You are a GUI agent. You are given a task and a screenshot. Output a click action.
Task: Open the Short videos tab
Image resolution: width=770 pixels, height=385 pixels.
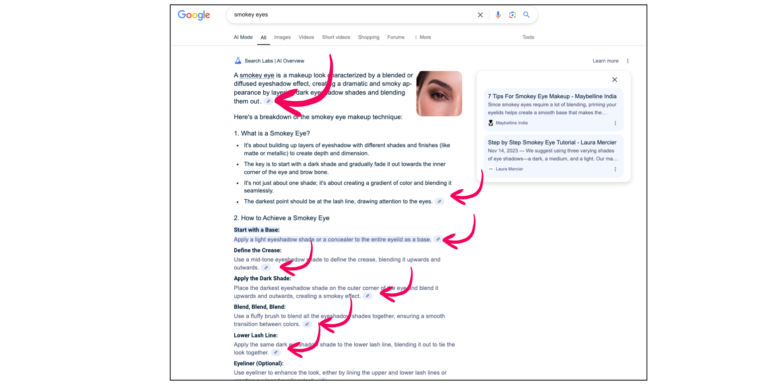(x=336, y=37)
